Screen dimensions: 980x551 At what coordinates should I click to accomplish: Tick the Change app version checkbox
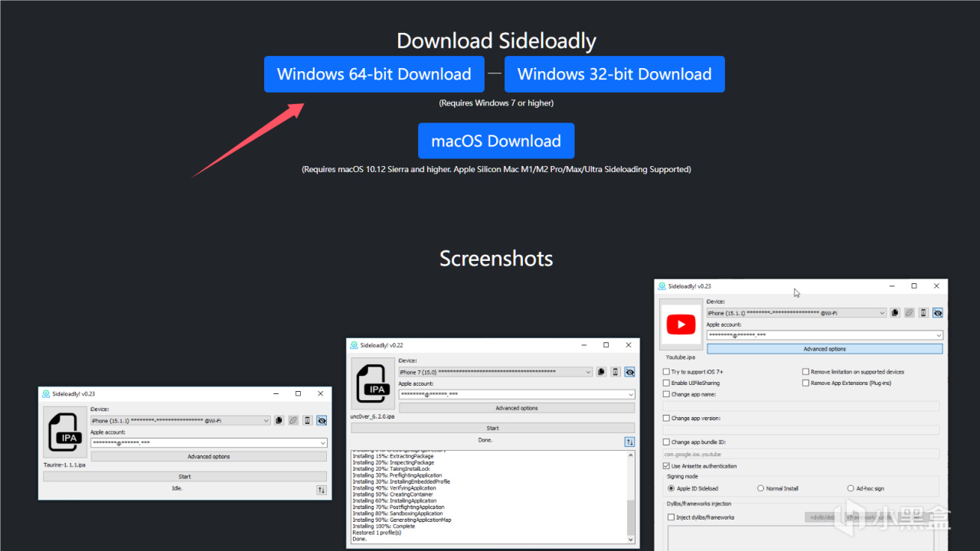click(666, 419)
